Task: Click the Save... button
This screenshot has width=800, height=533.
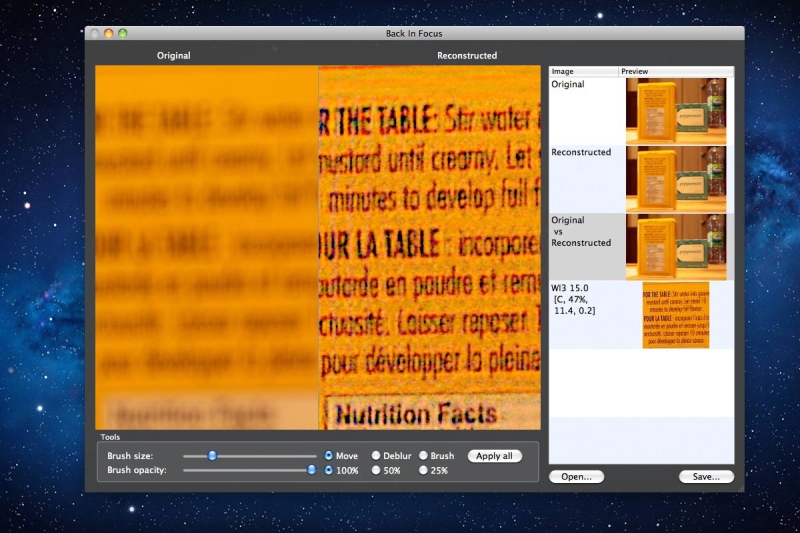Action: 706,477
